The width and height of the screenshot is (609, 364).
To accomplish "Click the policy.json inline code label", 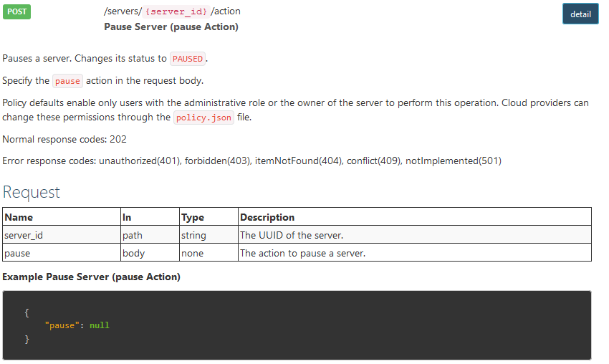I will coord(203,118).
